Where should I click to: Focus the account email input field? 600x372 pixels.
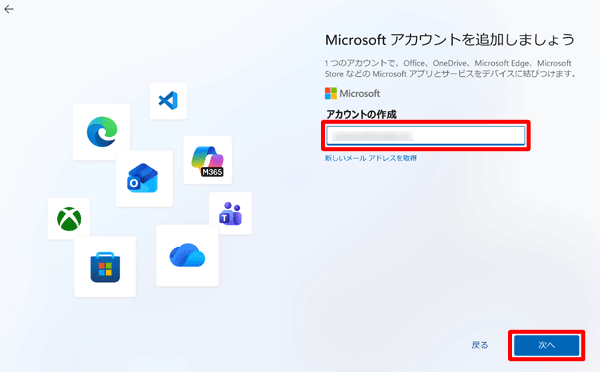(426, 135)
